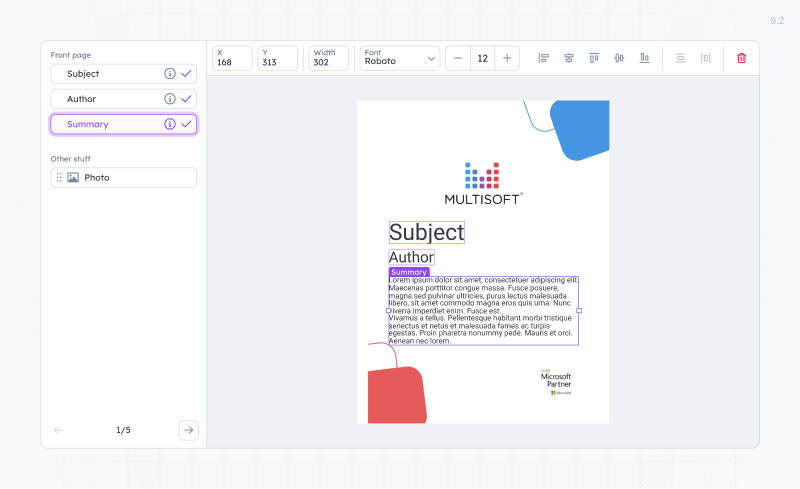Click the purple Summary tag on canvas
The height and width of the screenshot is (489, 800).
coord(409,272)
